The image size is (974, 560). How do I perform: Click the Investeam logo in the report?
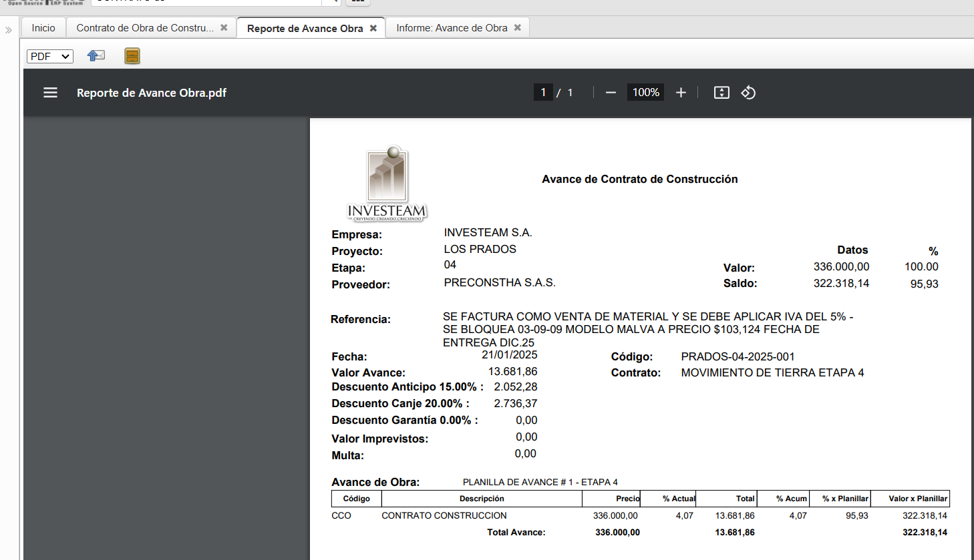[x=387, y=184]
